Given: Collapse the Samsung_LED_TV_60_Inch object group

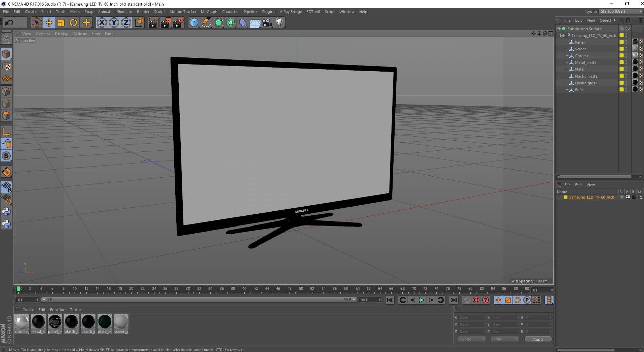Looking at the screenshot, I should (x=562, y=35).
